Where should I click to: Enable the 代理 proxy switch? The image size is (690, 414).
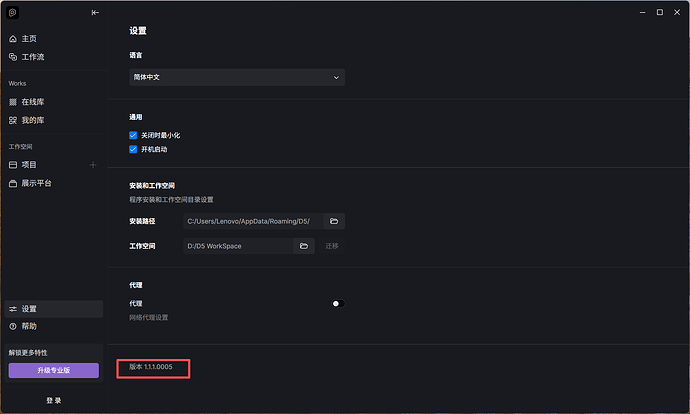pyautogui.click(x=337, y=303)
